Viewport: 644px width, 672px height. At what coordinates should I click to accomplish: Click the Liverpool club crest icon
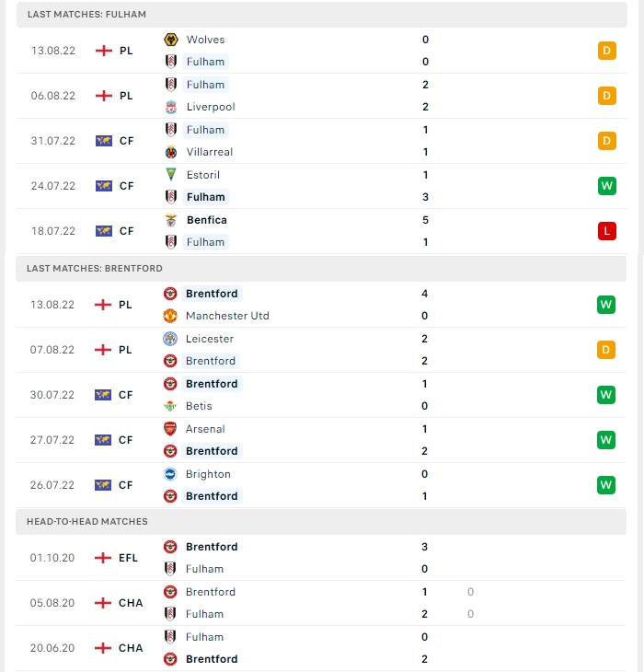171,107
